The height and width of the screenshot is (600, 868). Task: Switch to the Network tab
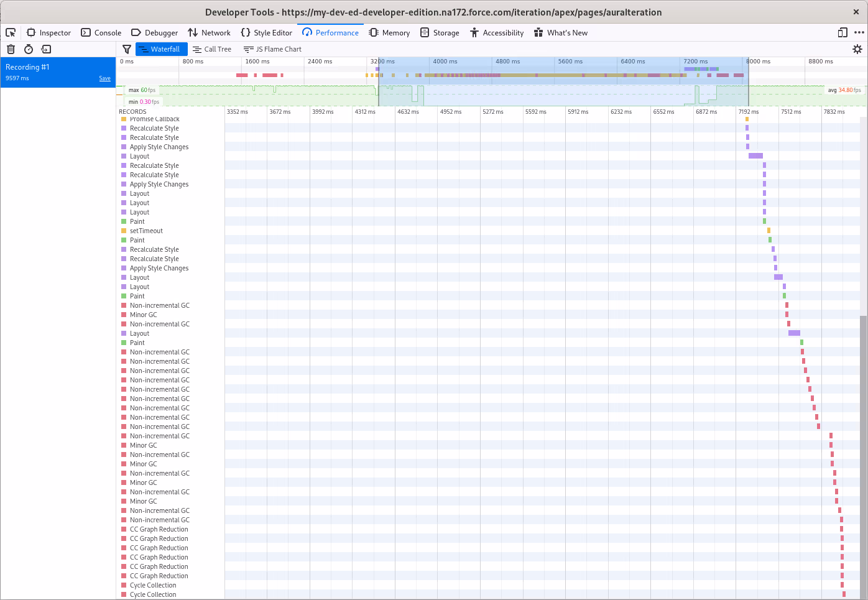coord(209,32)
